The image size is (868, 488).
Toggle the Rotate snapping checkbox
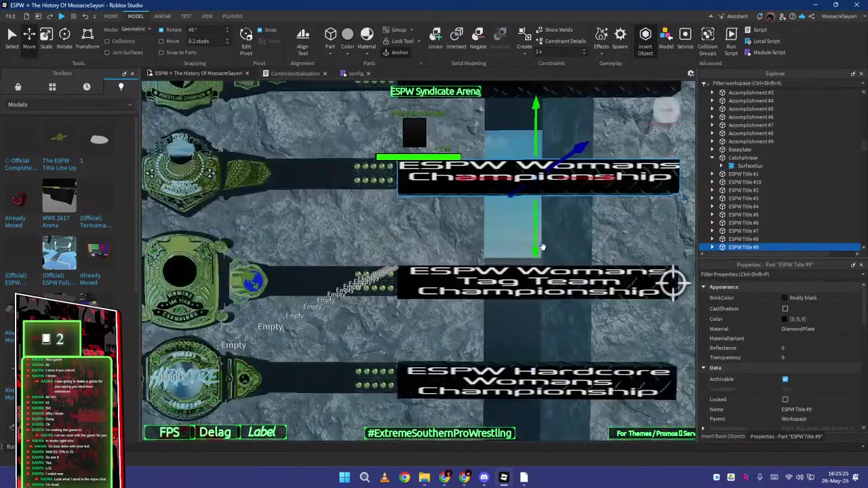161,30
